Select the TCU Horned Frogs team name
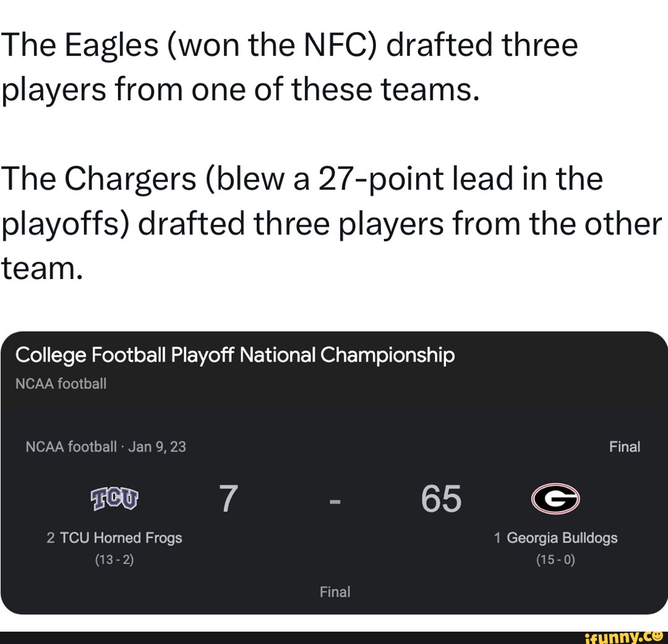The image size is (668, 644). [x=121, y=538]
